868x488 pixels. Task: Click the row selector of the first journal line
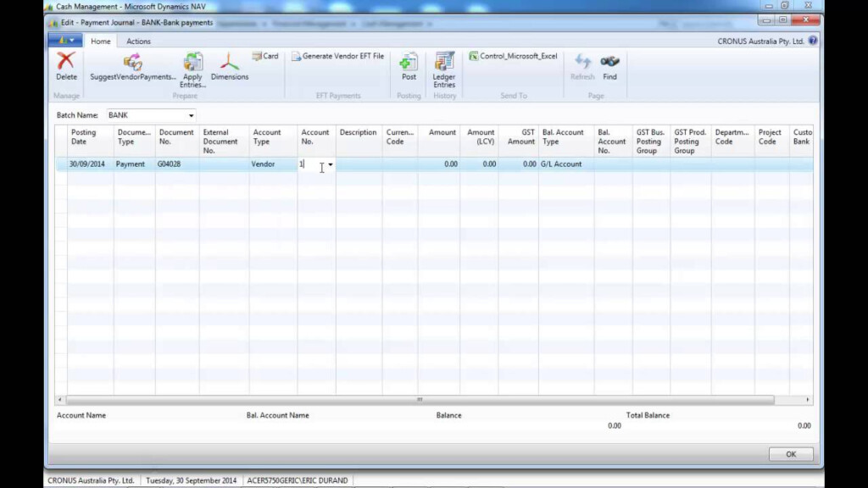[61, 164]
